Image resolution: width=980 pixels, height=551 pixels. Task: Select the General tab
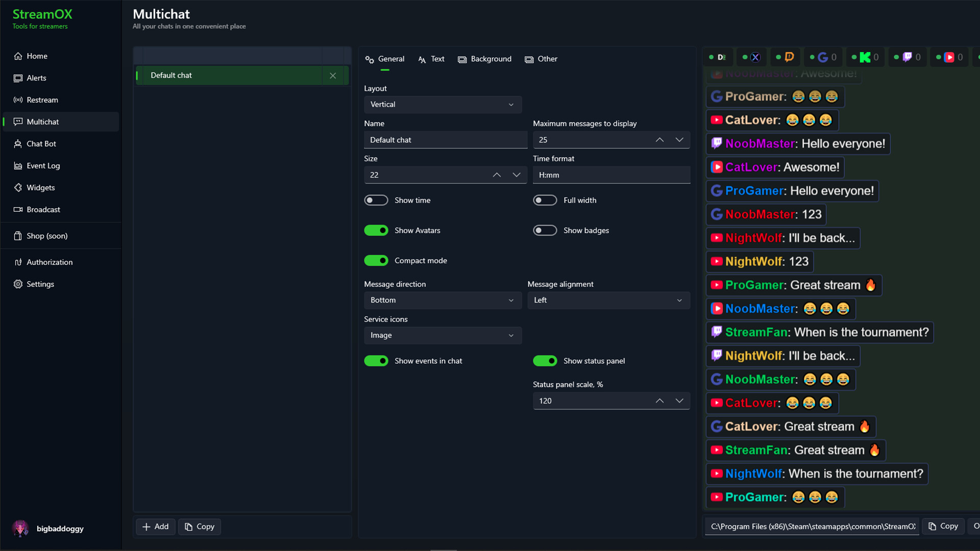[x=385, y=59]
